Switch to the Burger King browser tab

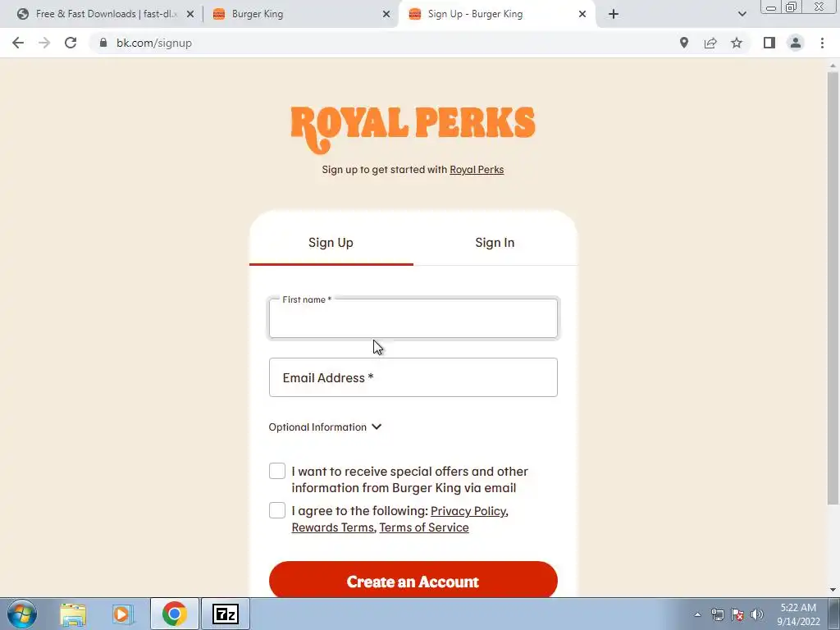(300, 14)
